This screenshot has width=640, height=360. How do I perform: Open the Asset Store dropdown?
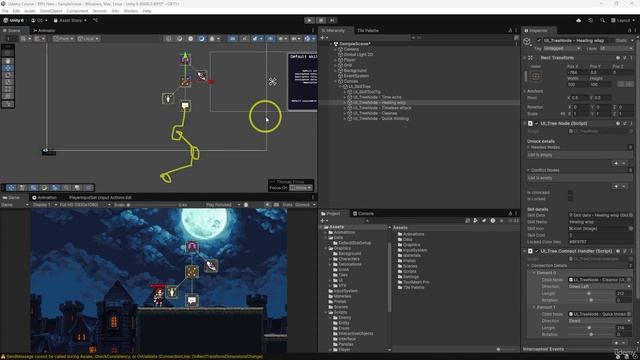pos(70,20)
